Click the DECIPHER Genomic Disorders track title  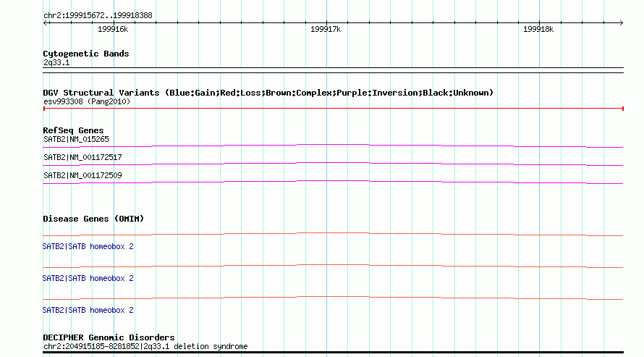coord(109,337)
